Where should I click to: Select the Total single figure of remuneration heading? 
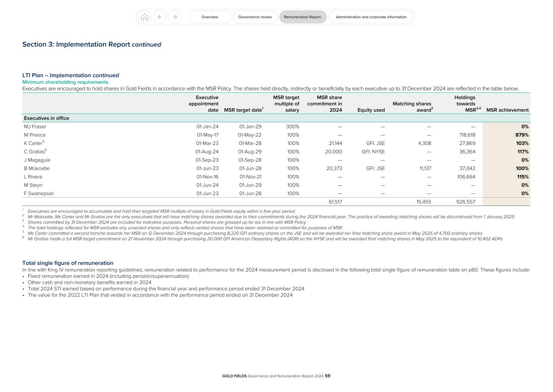coord(68,263)
